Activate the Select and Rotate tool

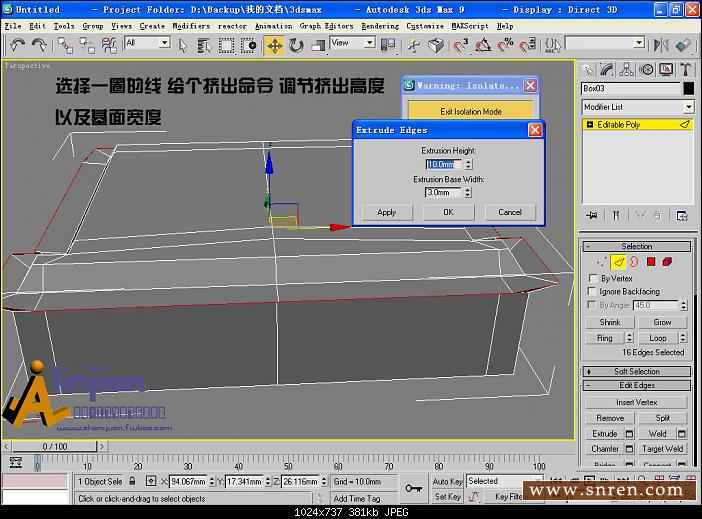point(297,45)
